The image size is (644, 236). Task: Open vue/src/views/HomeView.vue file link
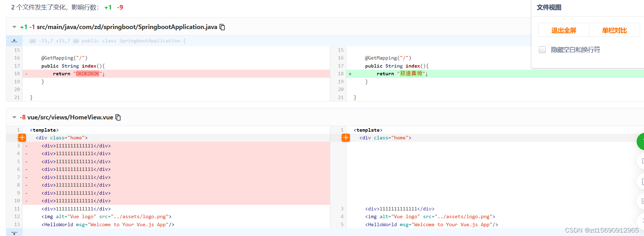pos(70,117)
